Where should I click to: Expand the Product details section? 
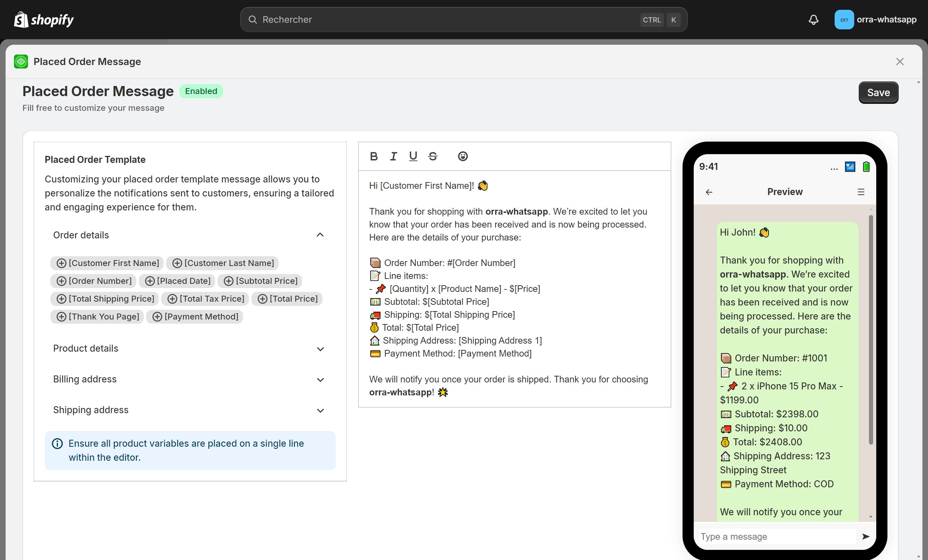pos(320,349)
